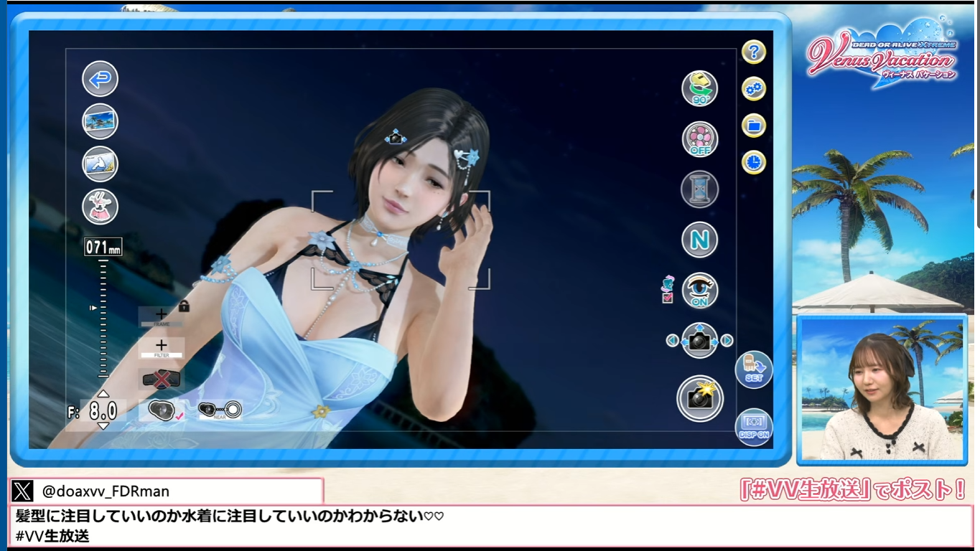This screenshot has width=980, height=551.
Task: Tick the checkbox beside the eye button
Action: pyautogui.click(x=668, y=298)
